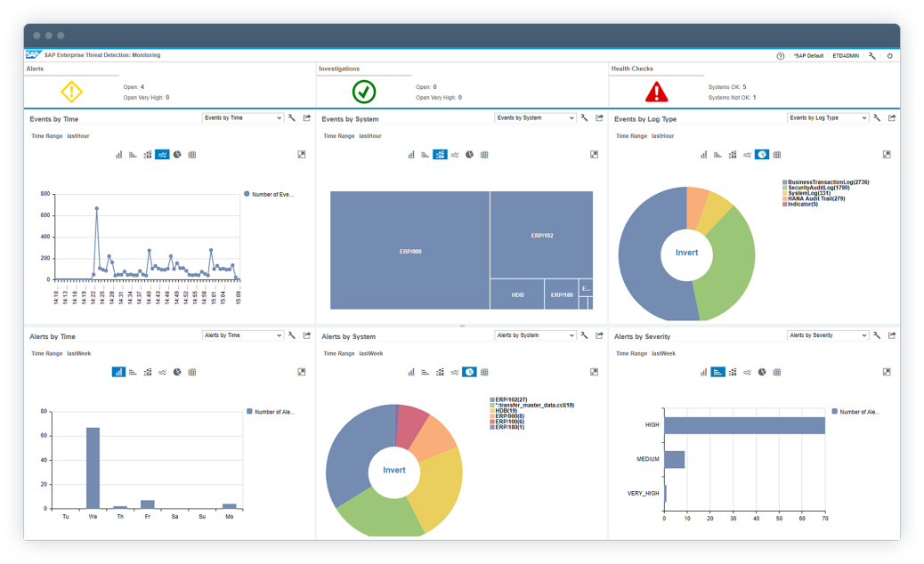This screenshot has width=924, height=564.
Task: Switch Alerts by System to table view
Action: click(484, 372)
